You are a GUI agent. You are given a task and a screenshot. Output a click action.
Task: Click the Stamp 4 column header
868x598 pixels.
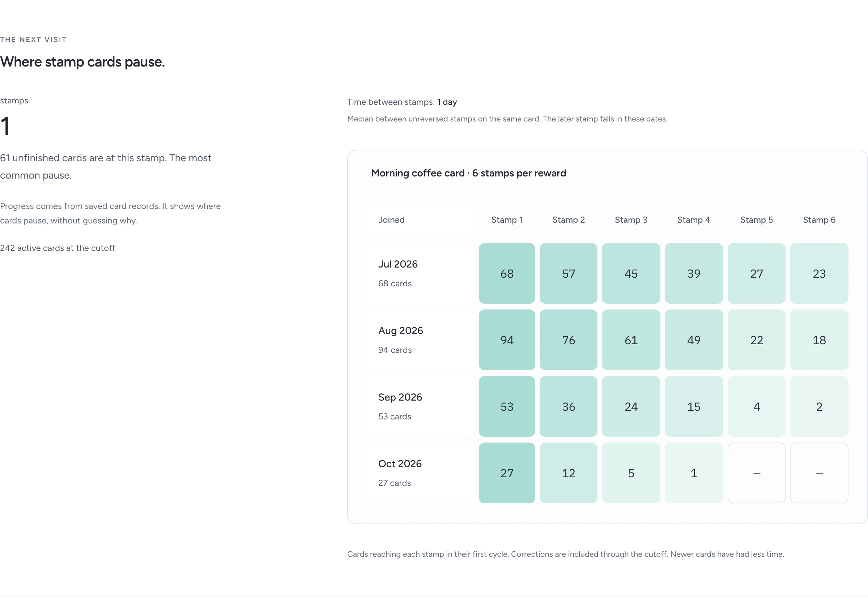click(x=694, y=219)
